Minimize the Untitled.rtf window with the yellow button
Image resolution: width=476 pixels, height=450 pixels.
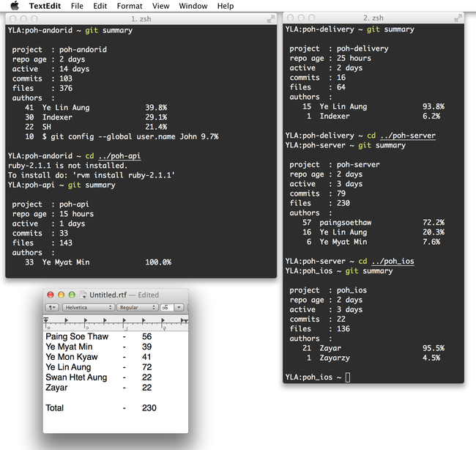[61, 295]
